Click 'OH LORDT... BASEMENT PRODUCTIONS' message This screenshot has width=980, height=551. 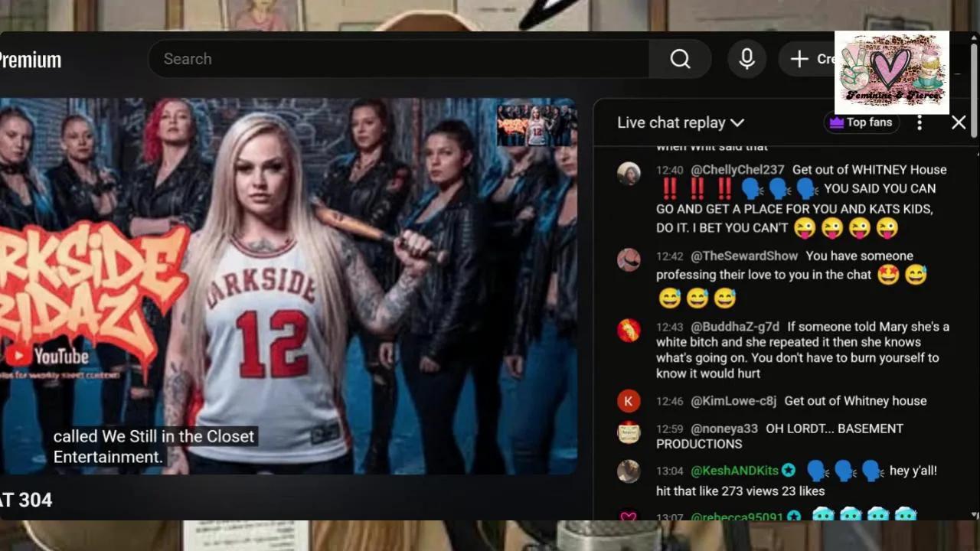[x=779, y=436]
